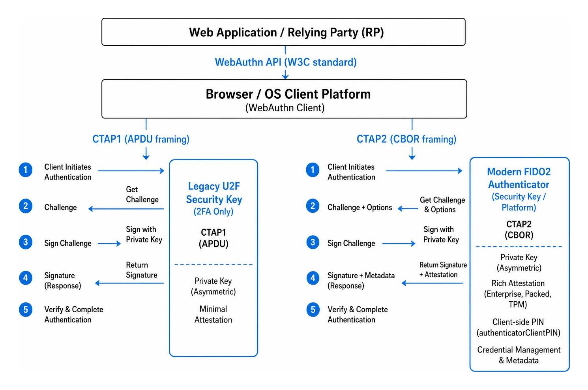Click "Rich Attestation (Enterprise, Packed, TPM)"
This screenshot has height=390, width=588.
click(518, 294)
